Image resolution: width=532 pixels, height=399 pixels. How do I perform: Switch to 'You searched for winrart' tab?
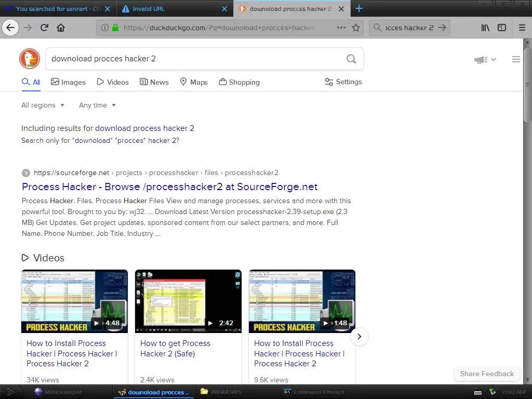(58, 9)
